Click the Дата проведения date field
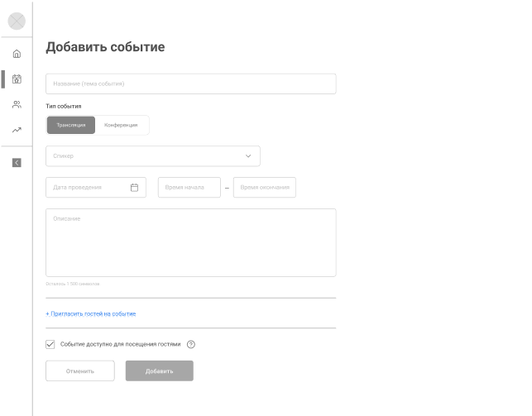Screen dimensions: 532x416 [x=87, y=188]
